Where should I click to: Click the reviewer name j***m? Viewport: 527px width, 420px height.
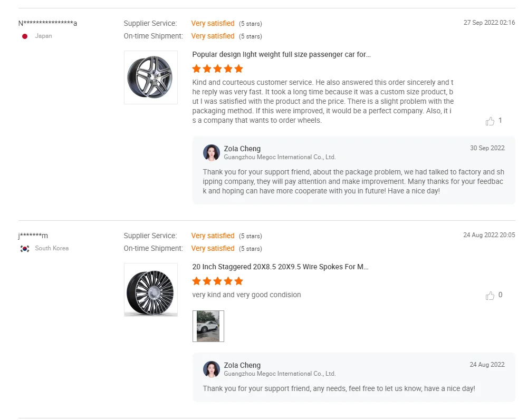(33, 236)
